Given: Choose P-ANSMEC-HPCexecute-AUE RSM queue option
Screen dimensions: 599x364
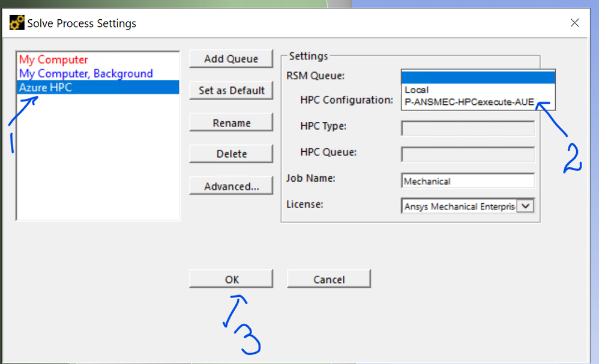Looking at the screenshot, I should click(478, 103).
